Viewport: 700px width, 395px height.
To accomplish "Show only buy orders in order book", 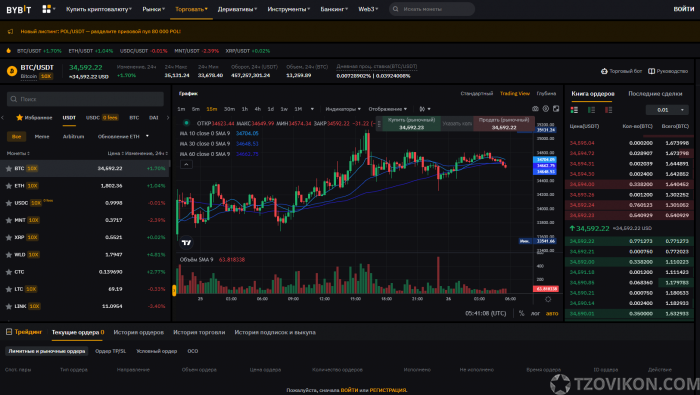I will [592, 110].
